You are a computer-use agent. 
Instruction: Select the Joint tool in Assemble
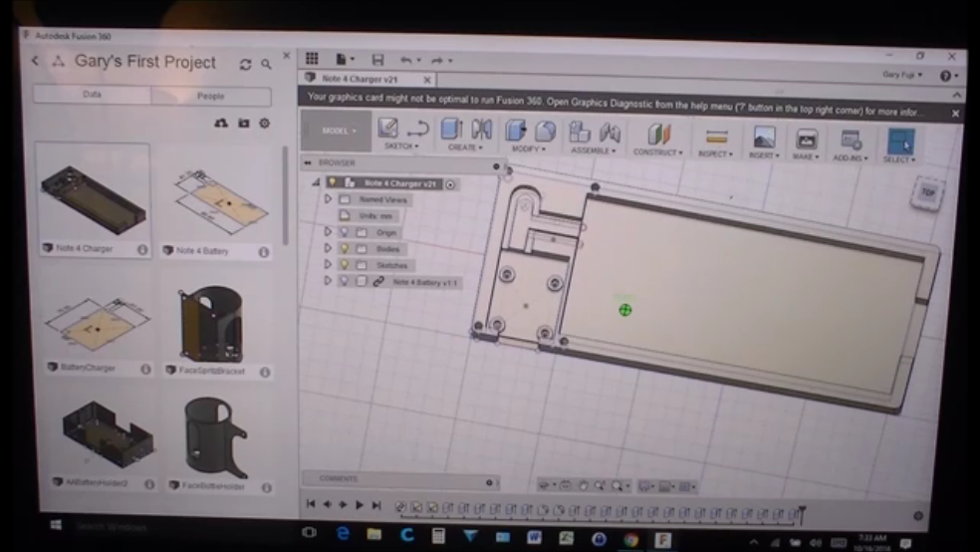[610, 134]
